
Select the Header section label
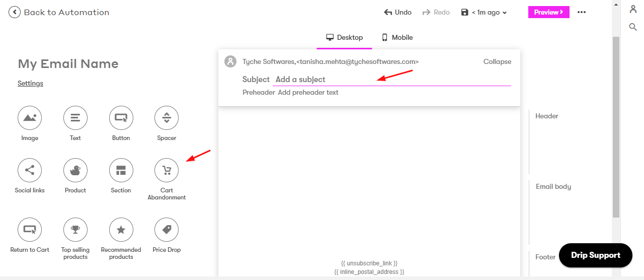pos(547,116)
